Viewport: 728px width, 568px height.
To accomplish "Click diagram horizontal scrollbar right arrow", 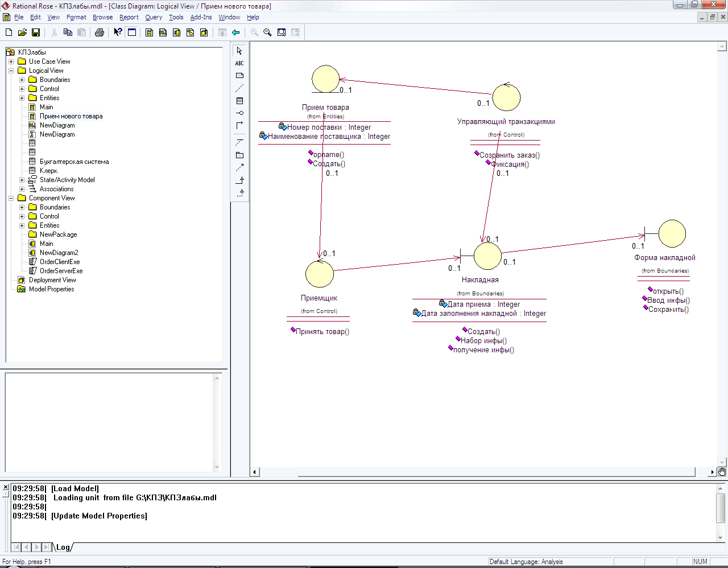I will point(712,472).
